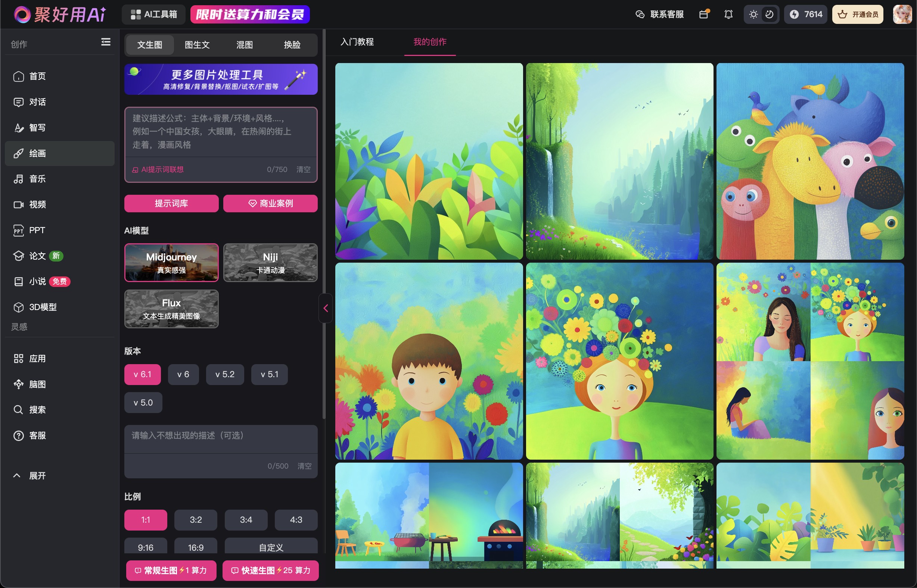The image size is (917, 588).
Task: Open the 3D模型 sidebar item
Action: (43, 307)
